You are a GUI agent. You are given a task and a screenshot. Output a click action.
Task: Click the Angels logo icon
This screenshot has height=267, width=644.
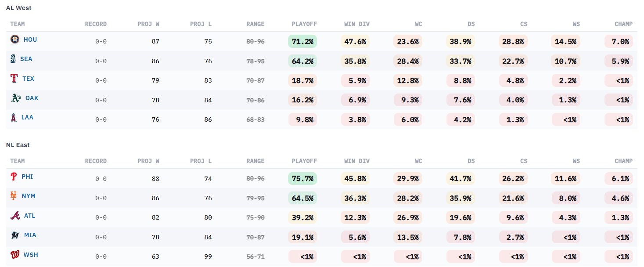[14, 118]
